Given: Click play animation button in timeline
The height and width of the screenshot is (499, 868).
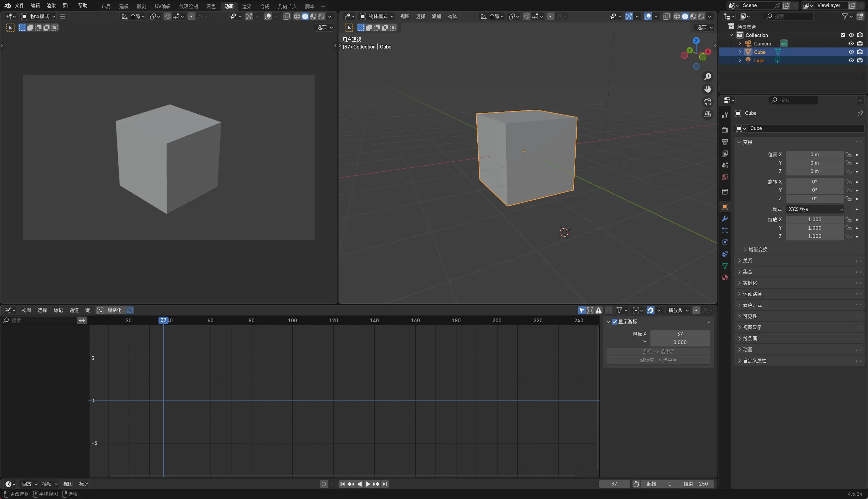Looking at the screenshot, I should [367, 484].
